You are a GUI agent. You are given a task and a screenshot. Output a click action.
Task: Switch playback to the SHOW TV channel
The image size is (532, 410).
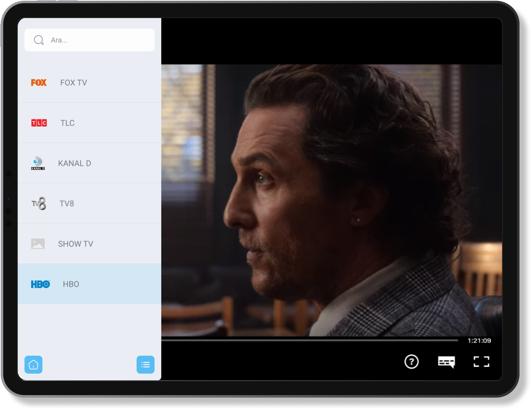(75, 244)
